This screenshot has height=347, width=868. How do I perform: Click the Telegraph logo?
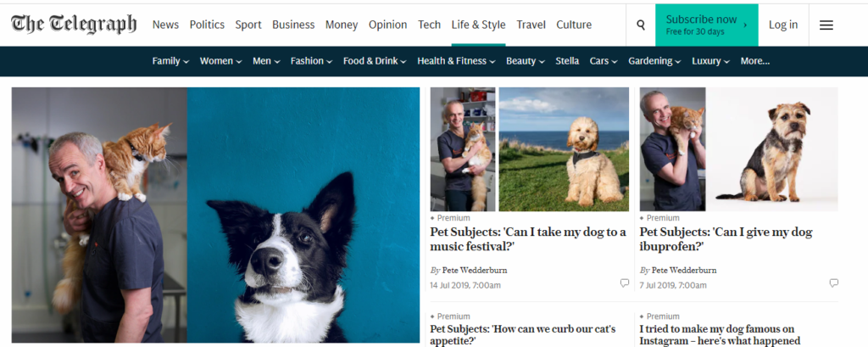[74, 24]
